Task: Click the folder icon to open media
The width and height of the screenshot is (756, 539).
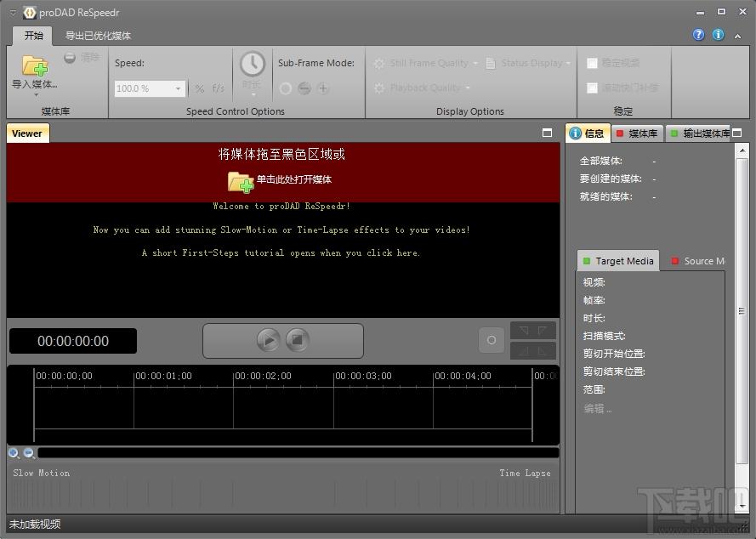Action: point(240,182)
